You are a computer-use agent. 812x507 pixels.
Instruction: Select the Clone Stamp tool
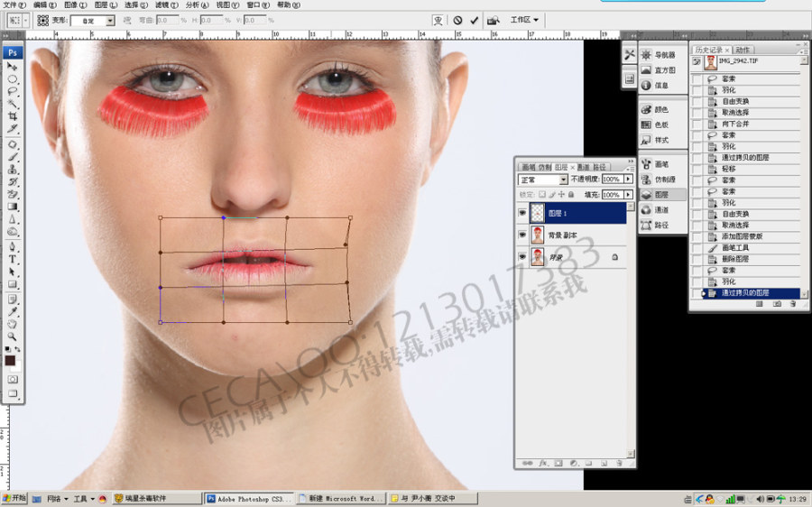(13, 170)
